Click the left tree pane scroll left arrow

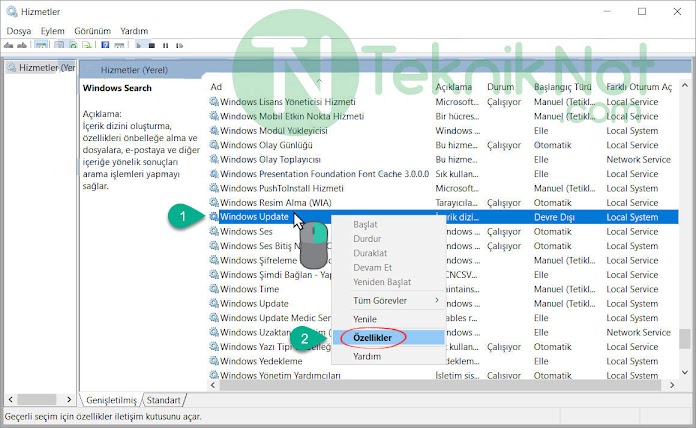11,399
